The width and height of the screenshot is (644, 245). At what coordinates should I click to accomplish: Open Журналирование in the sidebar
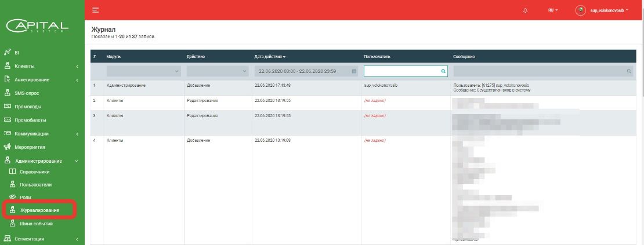(39, 210)
